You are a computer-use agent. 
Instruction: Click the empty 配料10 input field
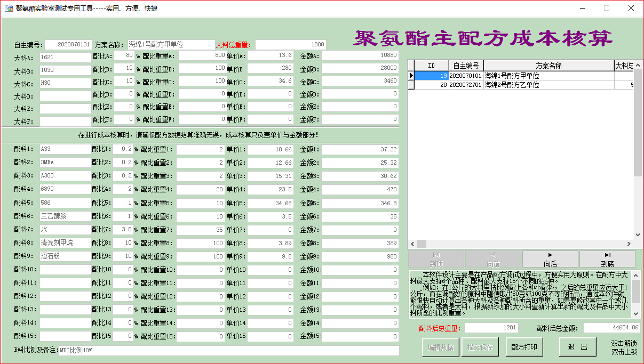(x=65, y=270)
